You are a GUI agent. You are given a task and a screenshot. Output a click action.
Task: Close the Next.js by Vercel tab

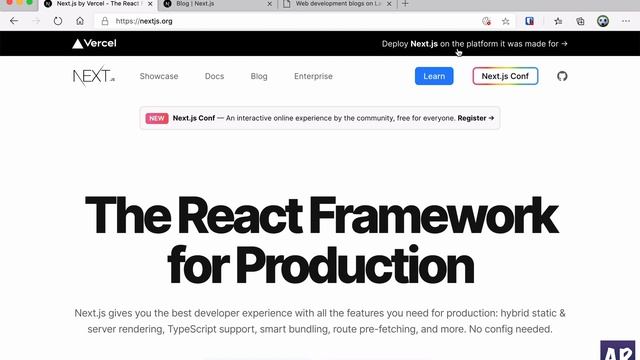[150, 4]
